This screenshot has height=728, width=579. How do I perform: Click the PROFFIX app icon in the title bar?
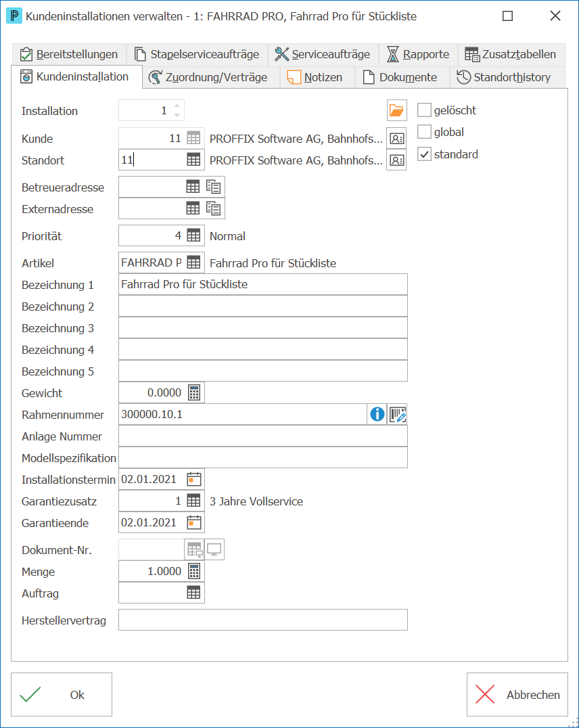coord(14,16)
